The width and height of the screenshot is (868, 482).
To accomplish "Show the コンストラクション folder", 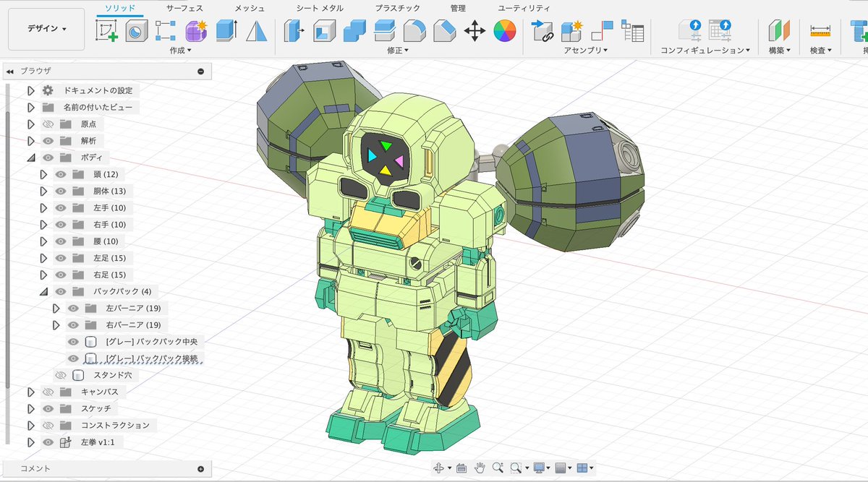I will pyautogui.click(x=48, y=425).
